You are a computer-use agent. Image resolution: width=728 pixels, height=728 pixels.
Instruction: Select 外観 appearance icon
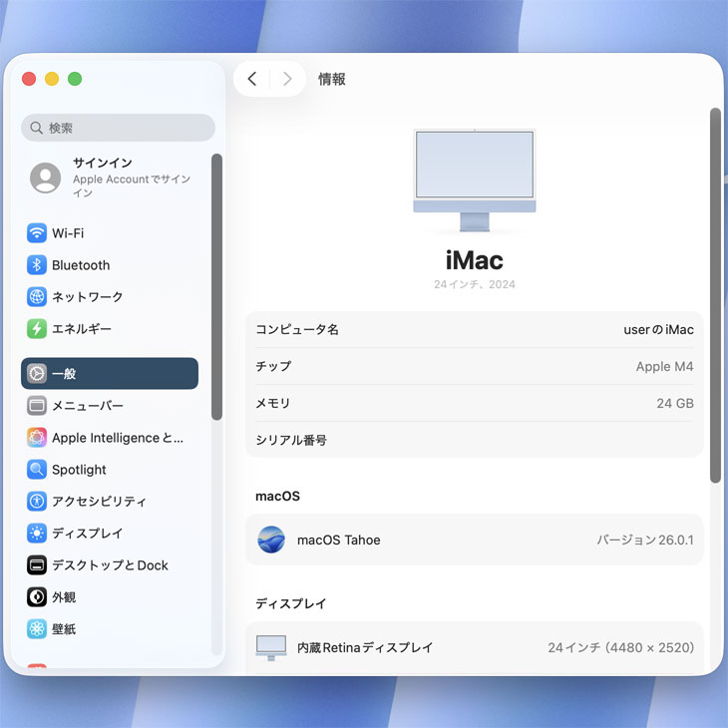pos(37,597)
